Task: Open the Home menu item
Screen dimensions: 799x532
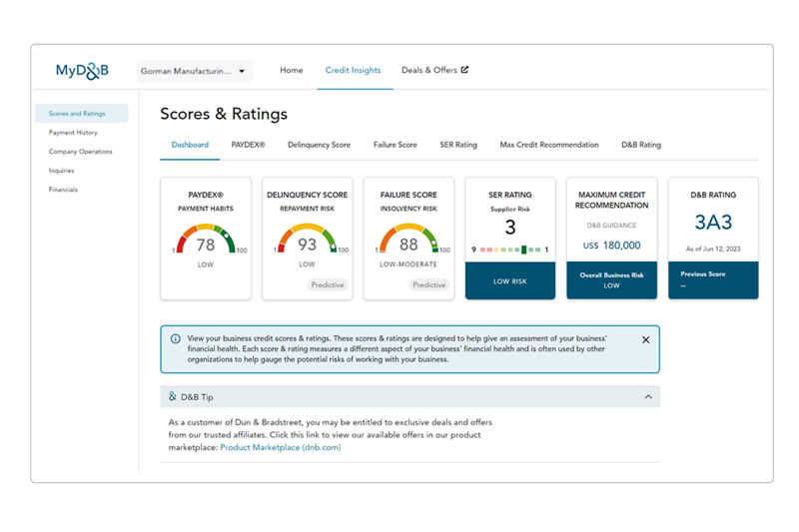Action: click(292, 71)
